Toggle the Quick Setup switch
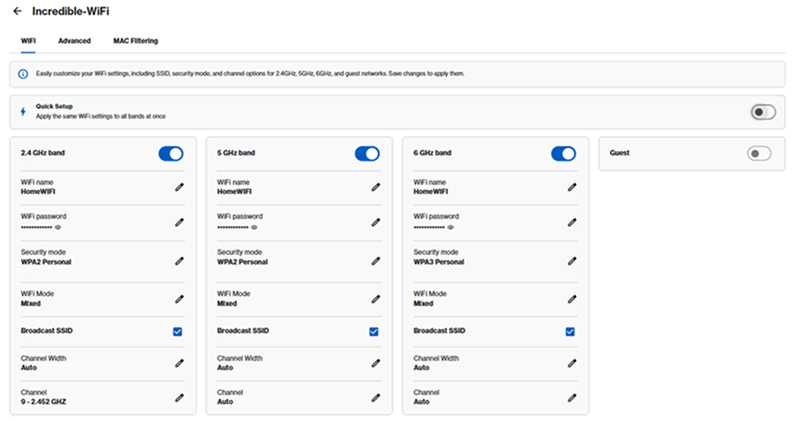This screenshot has width=799, height=422. [763, 112]
